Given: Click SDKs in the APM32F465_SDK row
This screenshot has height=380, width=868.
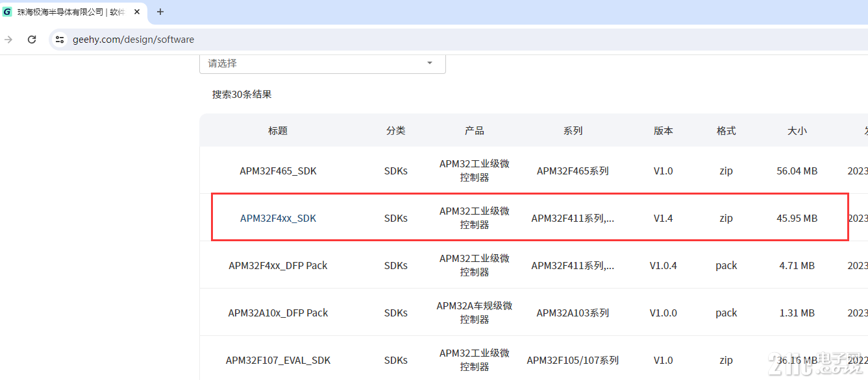Looking at the screenshot, I should coord(396,171).
